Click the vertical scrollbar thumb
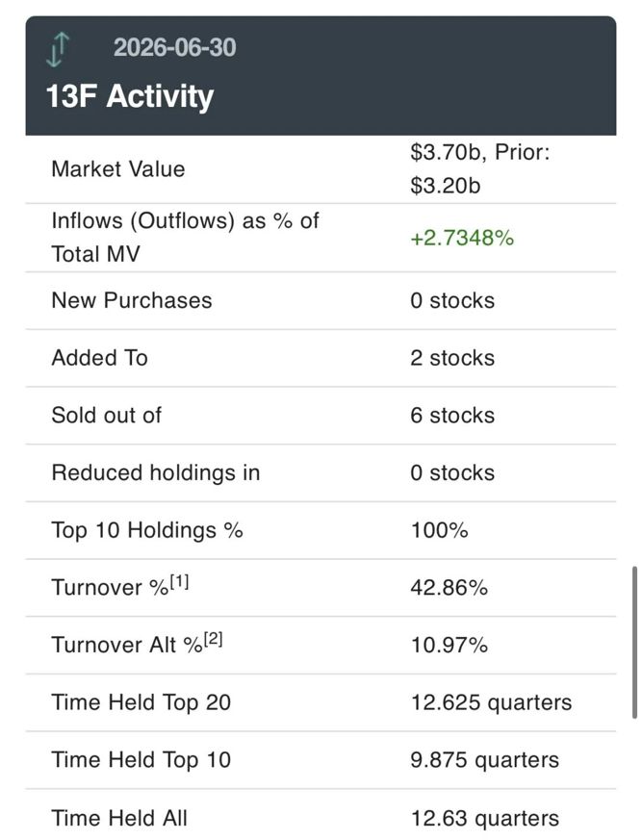 click(x=634, y=642)
